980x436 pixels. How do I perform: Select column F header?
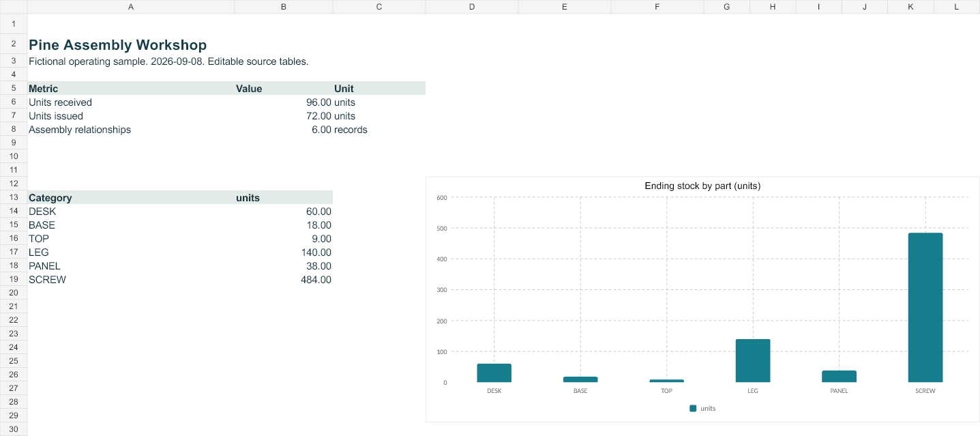click(657, 7)
